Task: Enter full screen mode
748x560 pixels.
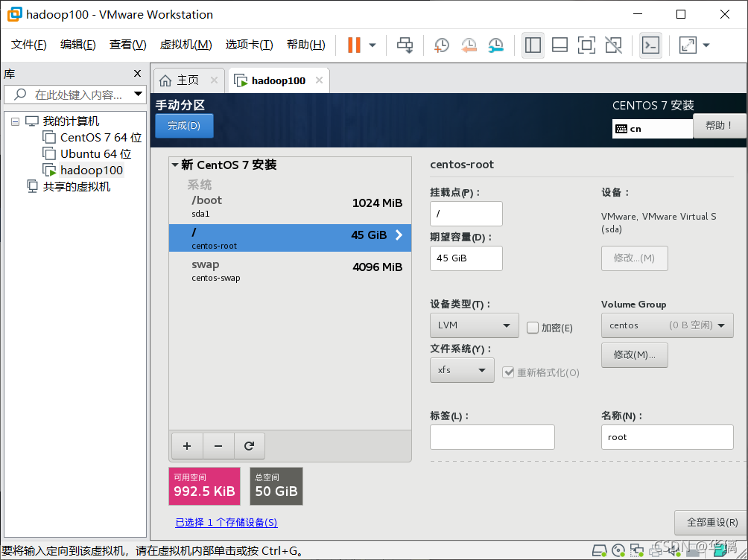Action: coord(586,45)
